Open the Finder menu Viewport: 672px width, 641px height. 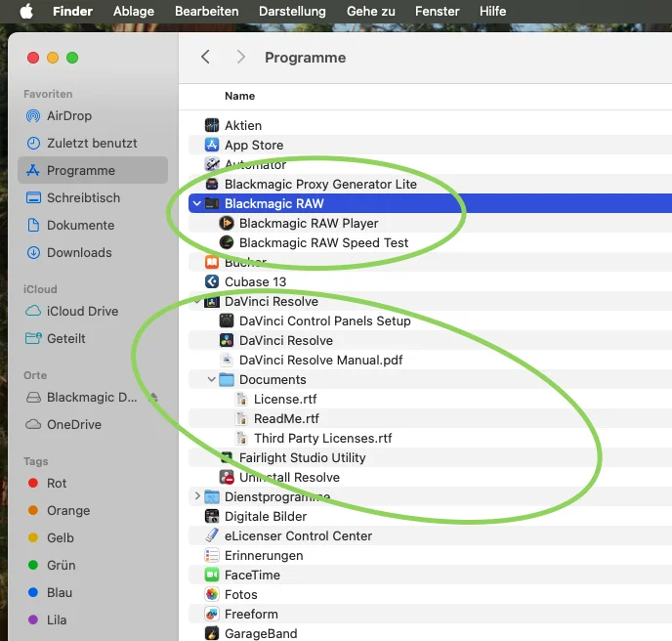click(72, 11)
